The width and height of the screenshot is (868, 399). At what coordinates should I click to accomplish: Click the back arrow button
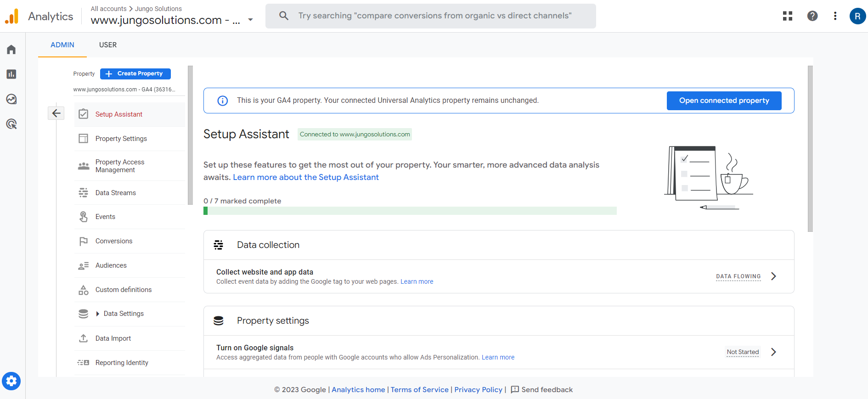[56, 113]
